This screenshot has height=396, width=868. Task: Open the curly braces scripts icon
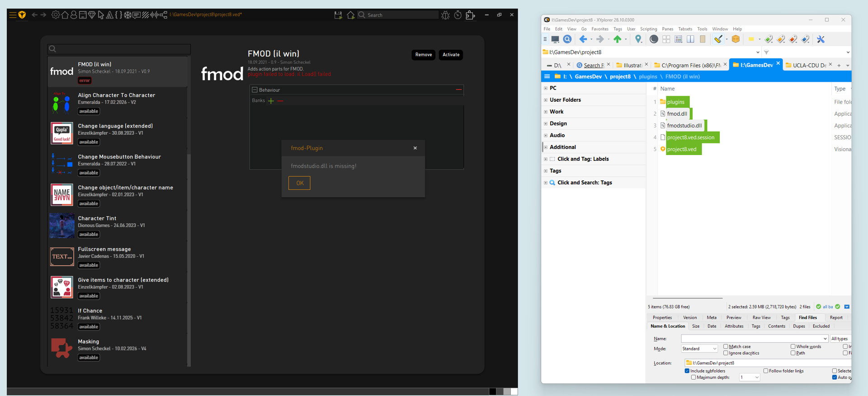click(x=118, y=15)
